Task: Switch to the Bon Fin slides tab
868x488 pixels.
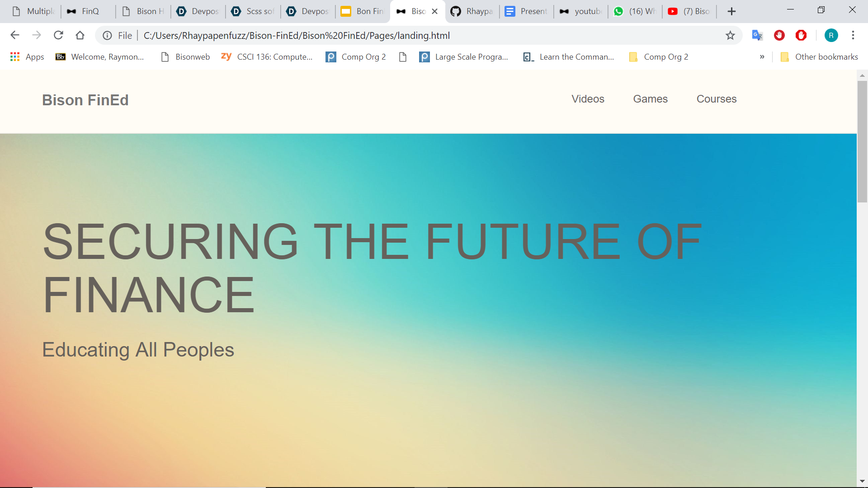Action: [363, 11]
